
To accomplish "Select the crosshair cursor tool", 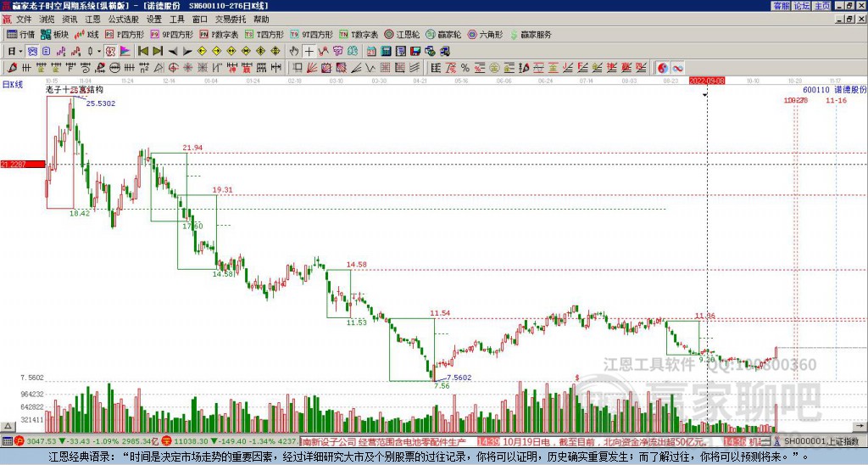I will (309, 51).
